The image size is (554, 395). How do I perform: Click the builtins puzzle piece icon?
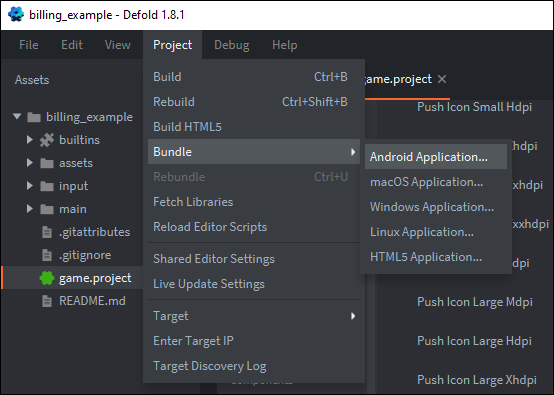coord(47,140)
